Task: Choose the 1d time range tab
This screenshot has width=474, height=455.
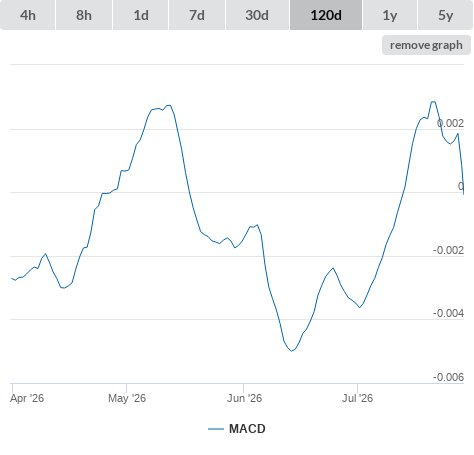Action: [141, 15]
